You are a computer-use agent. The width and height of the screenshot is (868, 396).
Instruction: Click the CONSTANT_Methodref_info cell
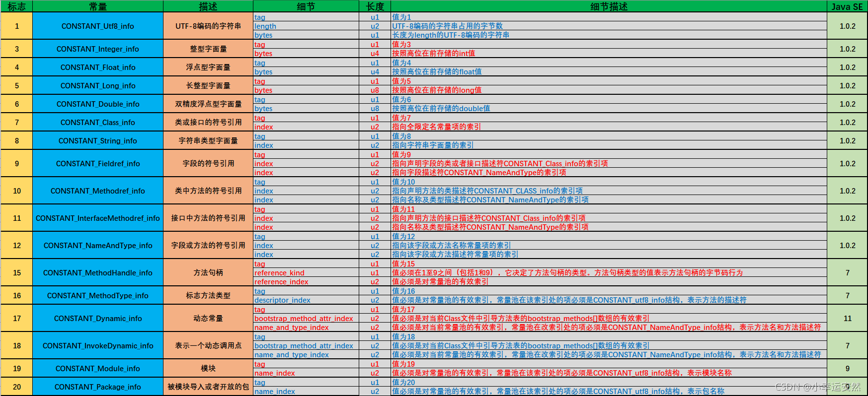click(x=98, y=191)
